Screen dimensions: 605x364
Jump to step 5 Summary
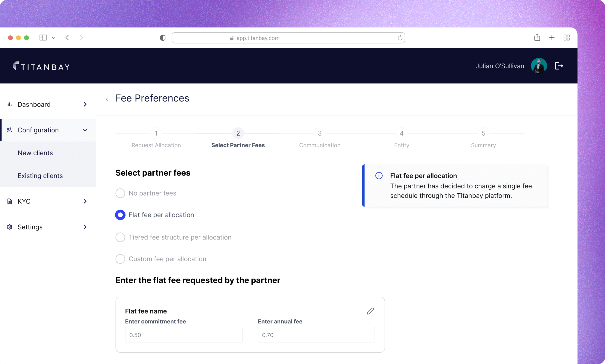click(x=483, y=133)
